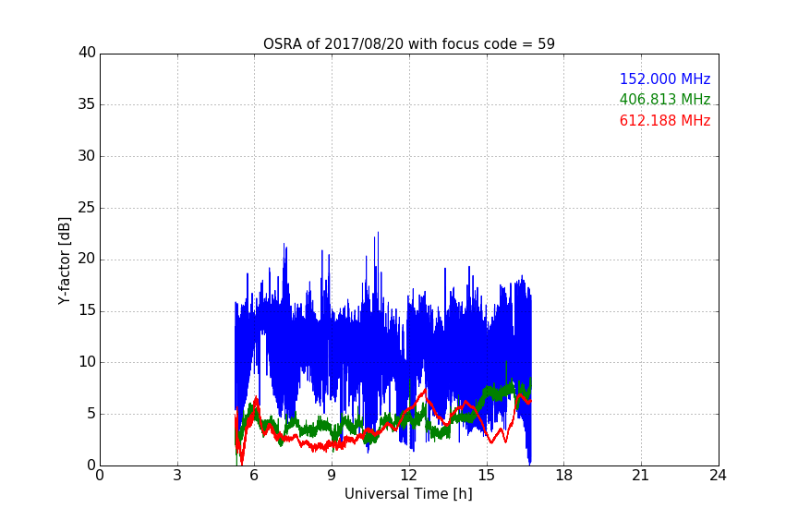Click the 'Universal Time [h]' axis label
This screenshot has width=798, height=532.
[x=408, y=494]
